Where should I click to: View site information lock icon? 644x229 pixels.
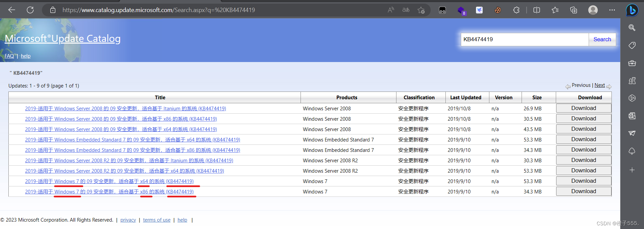(x=53, y=10)
